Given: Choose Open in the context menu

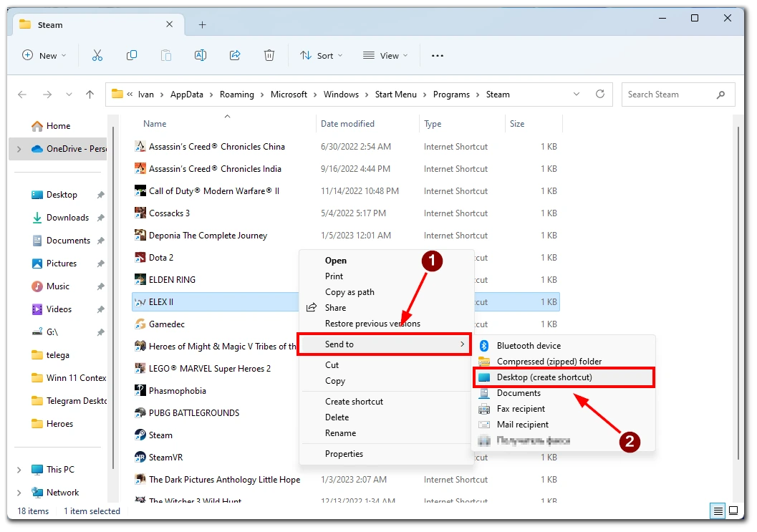Looking at the screenshot, I should (x=336, y=260).
